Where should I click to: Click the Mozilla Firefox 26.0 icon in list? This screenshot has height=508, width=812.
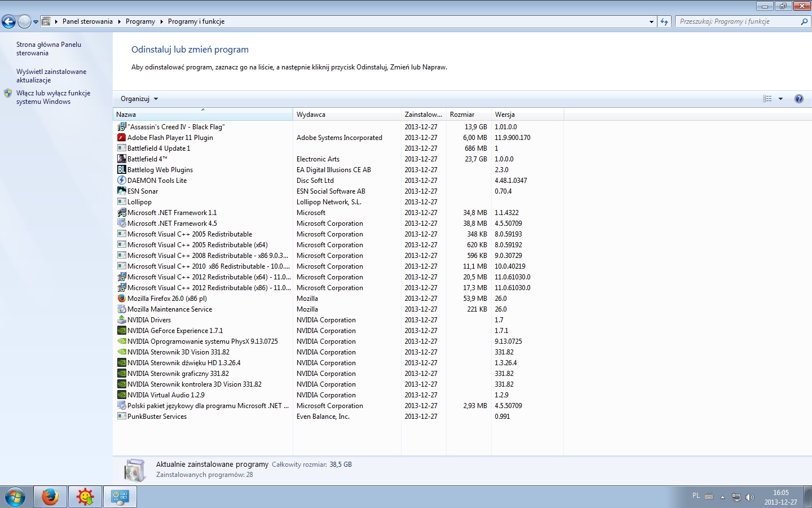pos(122,299)
